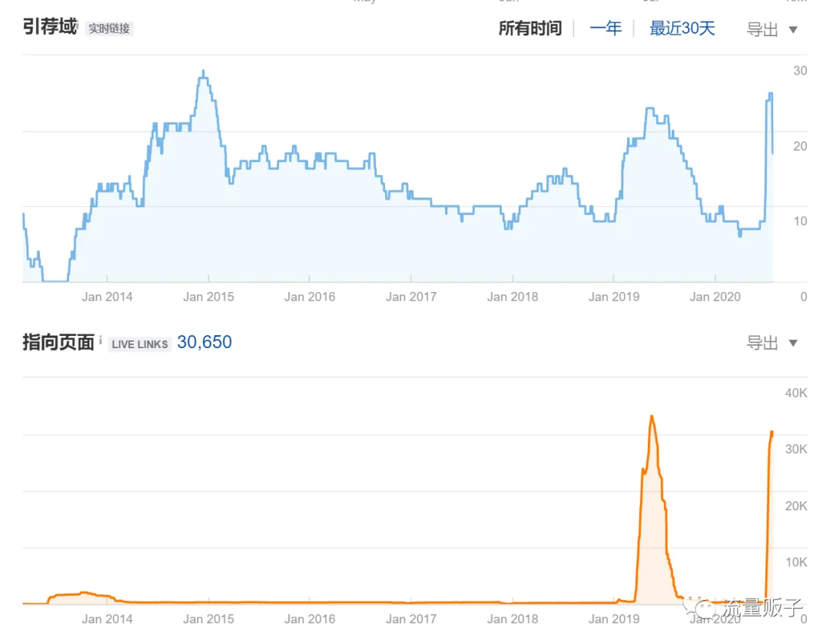This screenshot has width=830, height=644.
Task: Switch to the 最近30天 time range
Action: point(682,28)
